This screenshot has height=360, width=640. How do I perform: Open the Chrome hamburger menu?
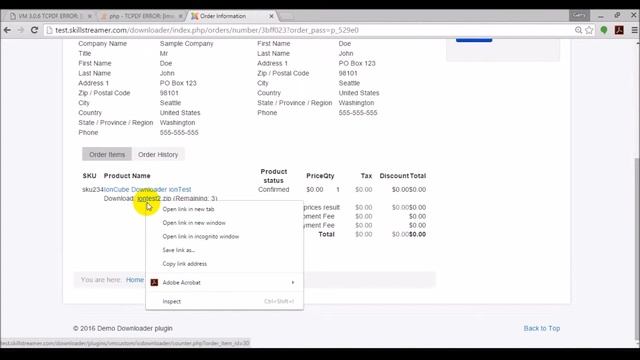634,30
